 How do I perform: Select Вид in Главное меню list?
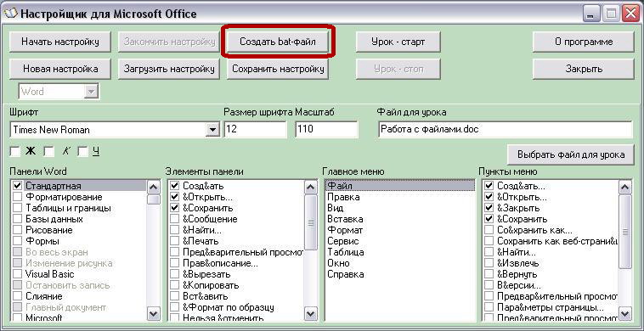(399, 209)
